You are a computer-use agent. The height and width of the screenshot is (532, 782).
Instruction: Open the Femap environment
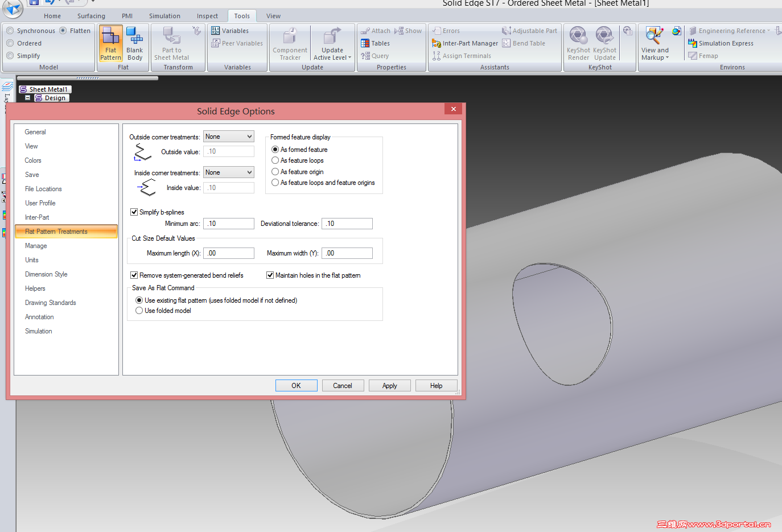[x=703, y=56]
